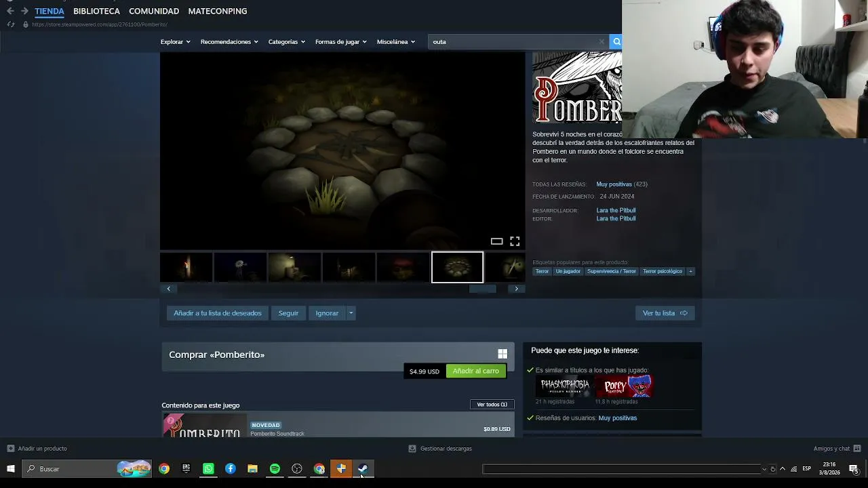Switch screenshot viewer to theater mode

coord(496,241)
